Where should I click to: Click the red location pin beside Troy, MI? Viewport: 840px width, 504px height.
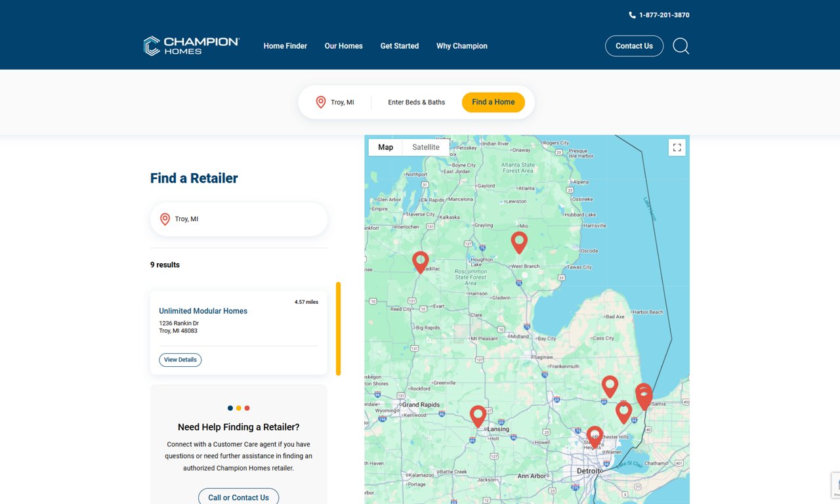(321, 102)
